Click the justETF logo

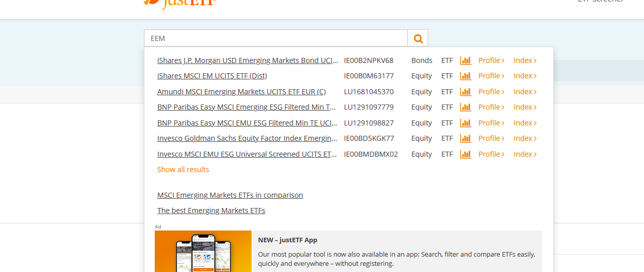click(179, 3)
